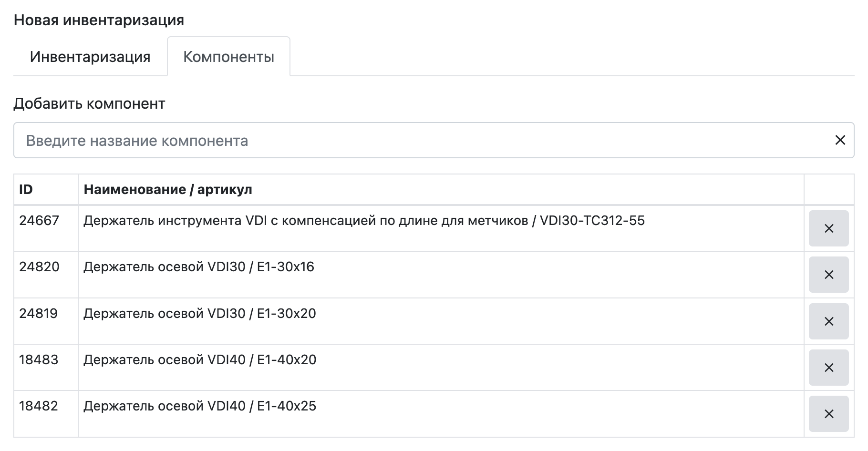This screenshot has width=868, height=451.
Task: Select the ID cell 24667
Action: (x=39, y=221)
